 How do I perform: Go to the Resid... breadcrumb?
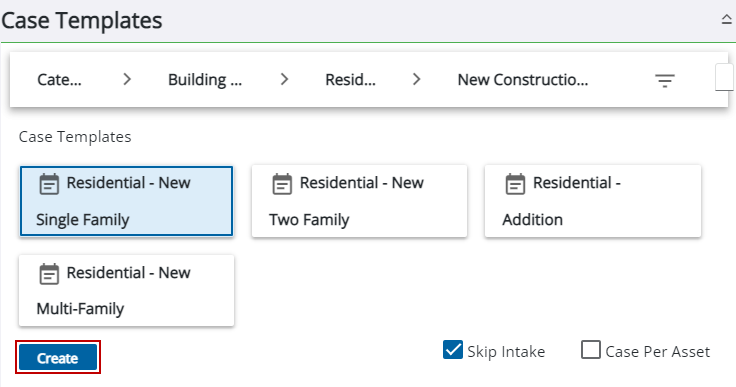tap(351, 80)
